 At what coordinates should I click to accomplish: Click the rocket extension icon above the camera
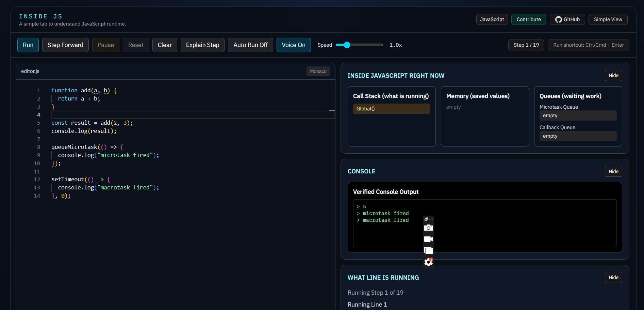[426, 219]
